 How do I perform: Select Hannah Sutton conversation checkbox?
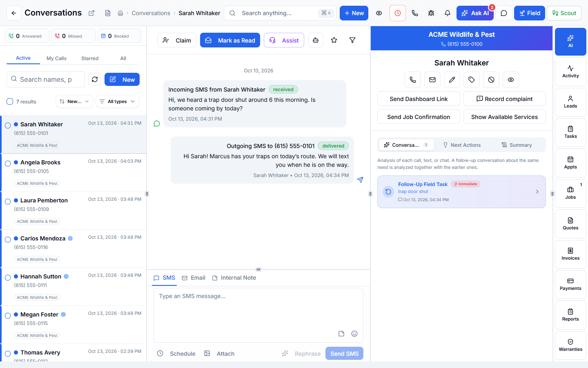click(x=8, y=278)
